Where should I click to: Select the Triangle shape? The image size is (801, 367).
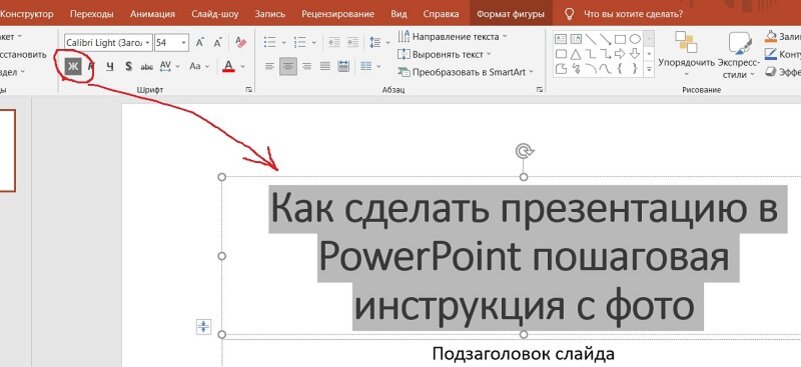coord(576,54)
